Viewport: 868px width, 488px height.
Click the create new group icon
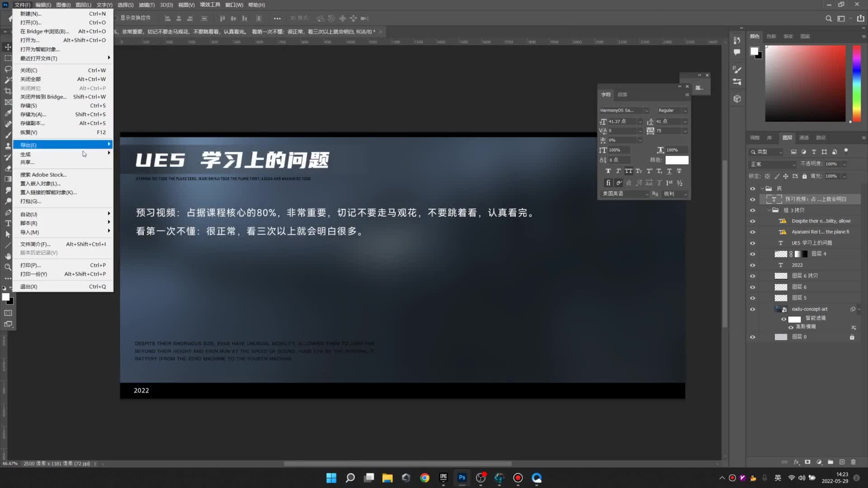coord(830,462)
